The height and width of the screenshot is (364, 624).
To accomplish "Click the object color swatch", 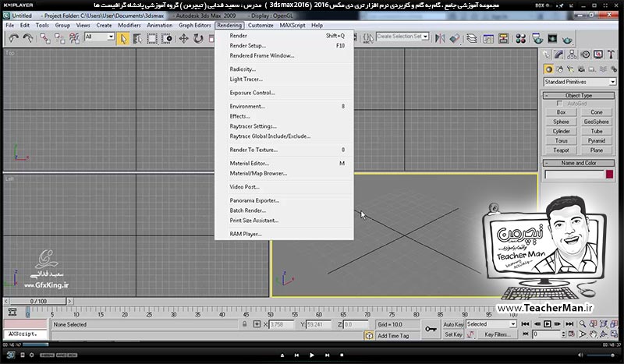I will [609, 175].
